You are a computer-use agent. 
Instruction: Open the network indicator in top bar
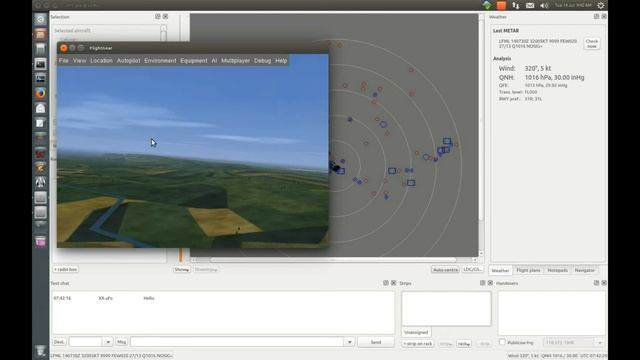pyautogui.click(x=516, y=5)
